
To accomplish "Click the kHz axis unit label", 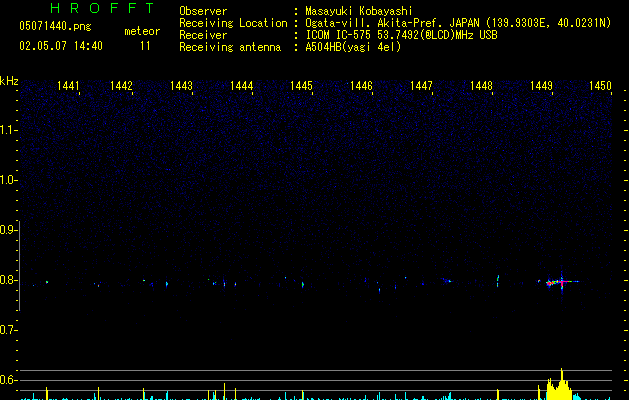I will 9,81.
